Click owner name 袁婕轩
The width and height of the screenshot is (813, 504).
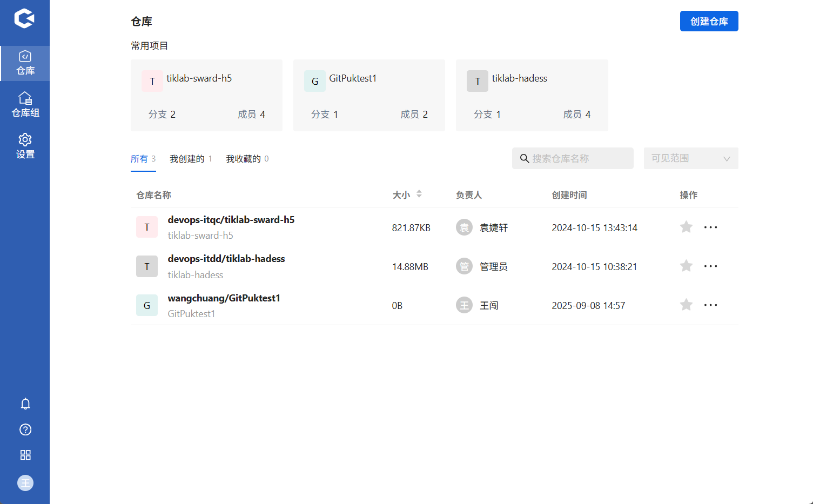pos(494,228)
